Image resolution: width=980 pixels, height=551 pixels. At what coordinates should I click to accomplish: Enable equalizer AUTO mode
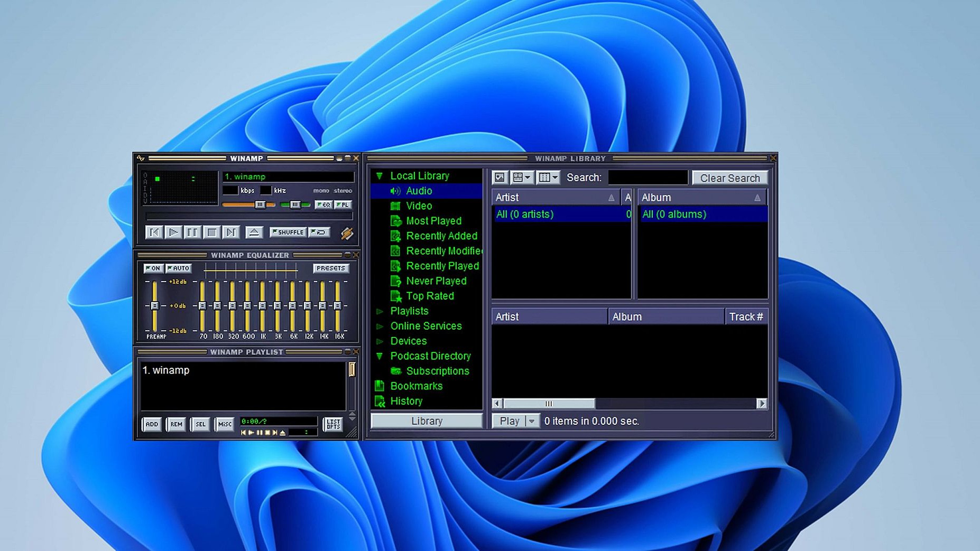(x=179, y=268)
